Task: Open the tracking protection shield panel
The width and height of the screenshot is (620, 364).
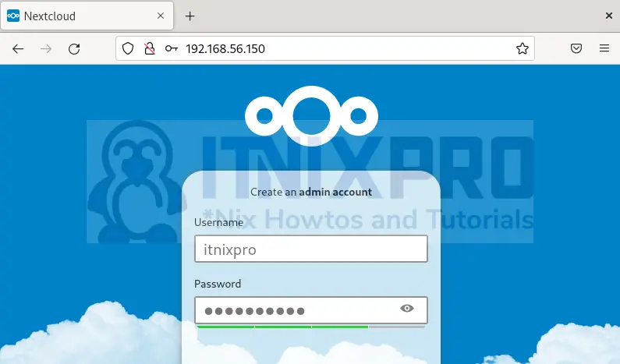Action: [x=129, y=48]
